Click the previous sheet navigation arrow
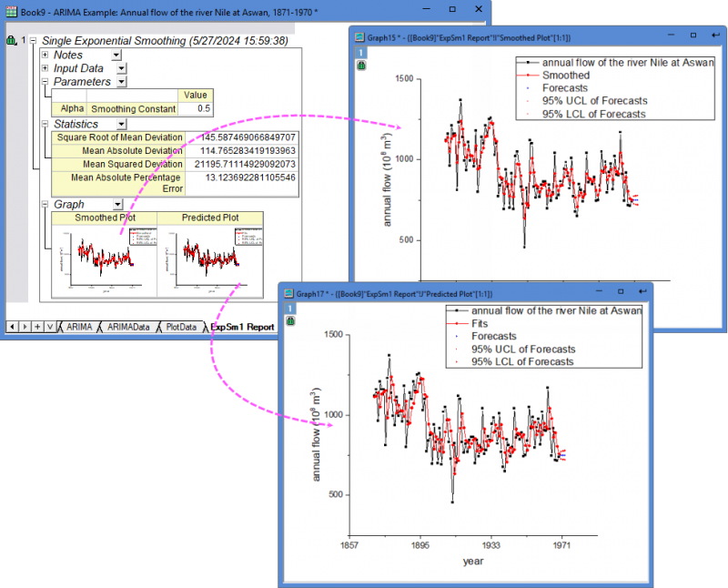This screenshot has height=588, width=728. click(12, 327)
